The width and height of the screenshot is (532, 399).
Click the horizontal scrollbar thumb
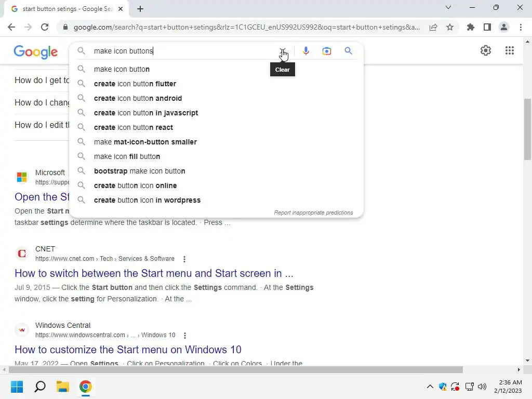235,369
